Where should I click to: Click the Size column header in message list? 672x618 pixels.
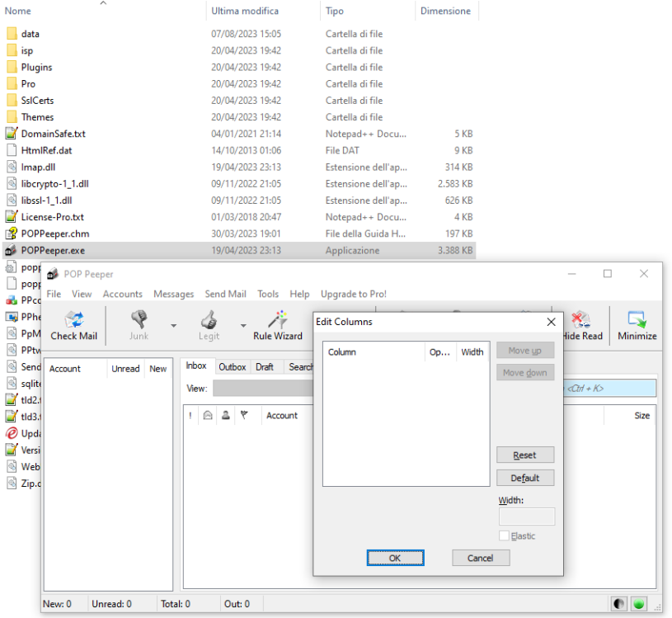pyautogui.click(x=630, y=415)
